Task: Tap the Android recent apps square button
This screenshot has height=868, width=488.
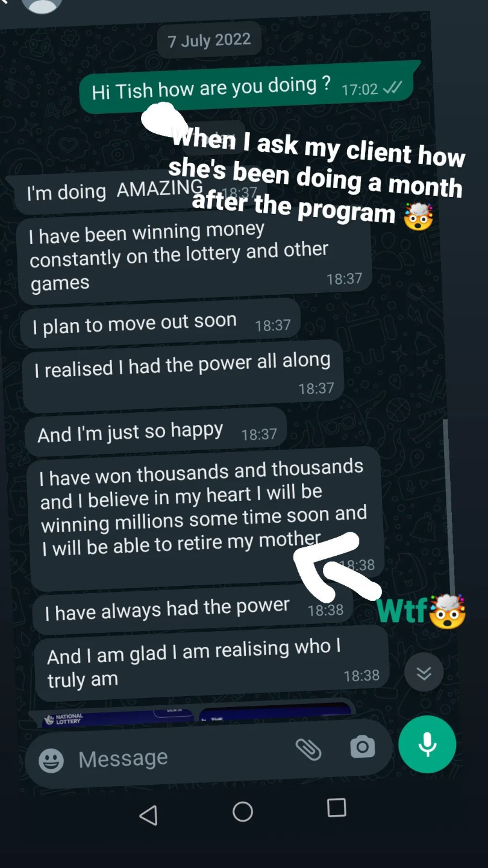Action: point(336,808)
